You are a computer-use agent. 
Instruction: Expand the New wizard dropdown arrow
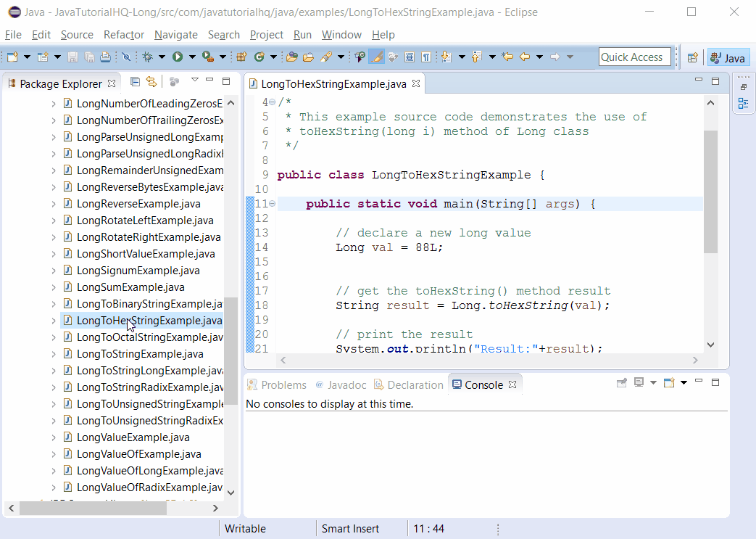point(26,57)
